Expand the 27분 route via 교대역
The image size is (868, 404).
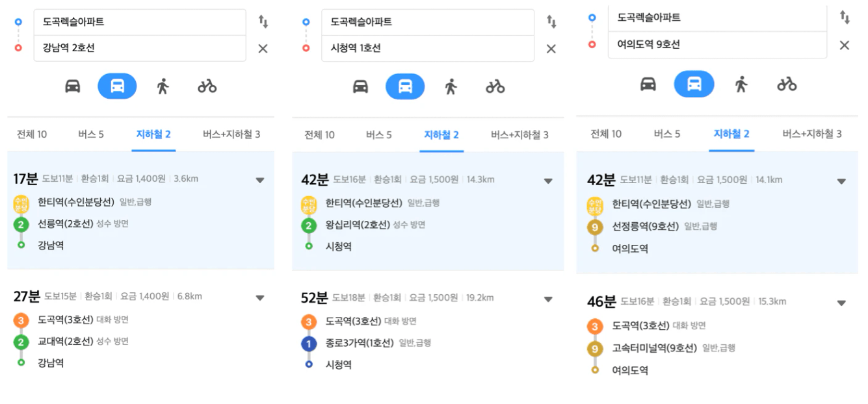point(260,298)
